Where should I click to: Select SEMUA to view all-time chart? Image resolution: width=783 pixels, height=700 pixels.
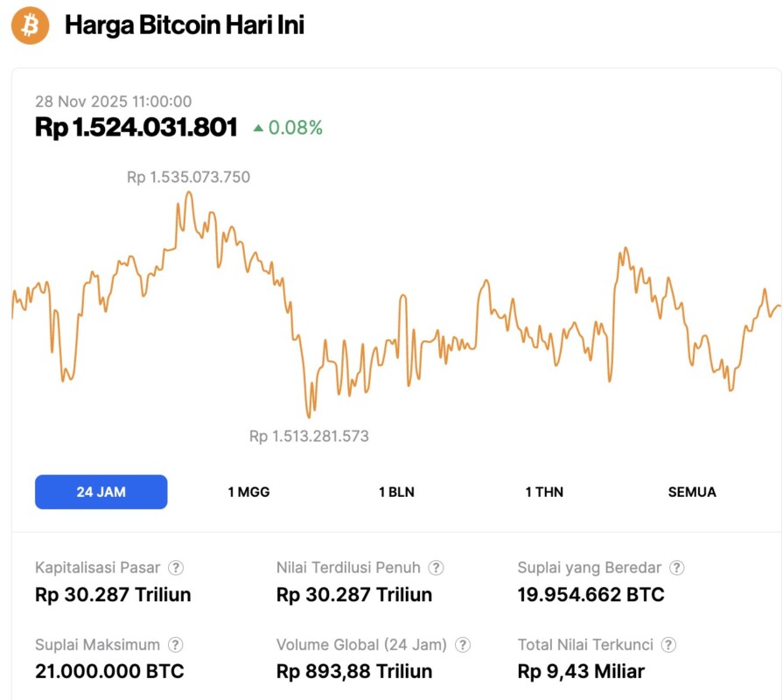[692, 492]
